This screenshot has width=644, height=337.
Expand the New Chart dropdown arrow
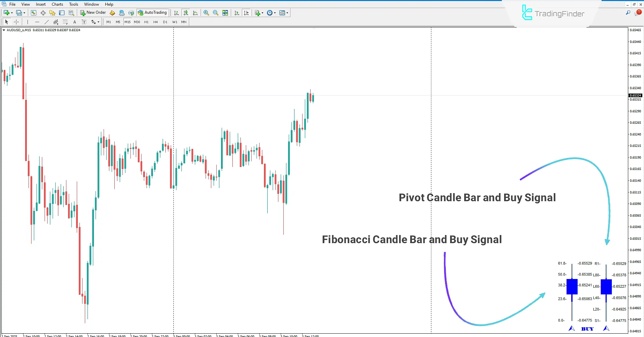tap(12, 13)
